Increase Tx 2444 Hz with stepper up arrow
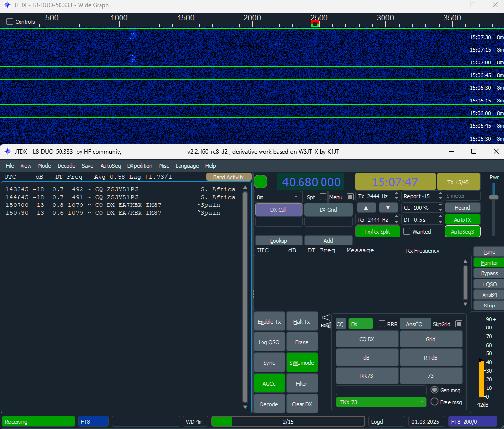The height and width of the screenshot is (429, 504). tap(396, 194)
